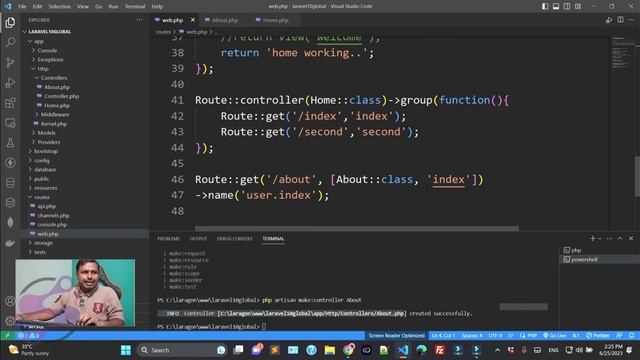Open the Accounts icon in activity bar
640x360 pixels.
click(x=10, y=301)
